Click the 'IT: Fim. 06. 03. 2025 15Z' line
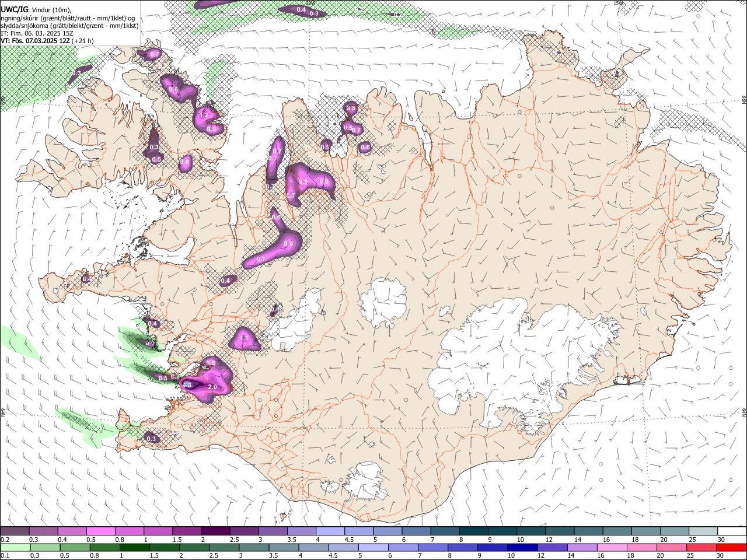747x560 pixels. (x=37, y=33)
